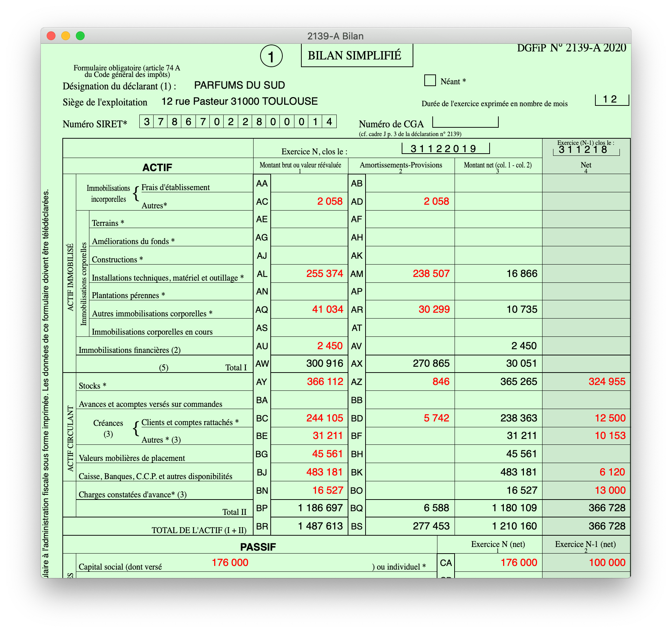
Task: Click the window title 2139-A Bilan
Action: pos(335,36)
